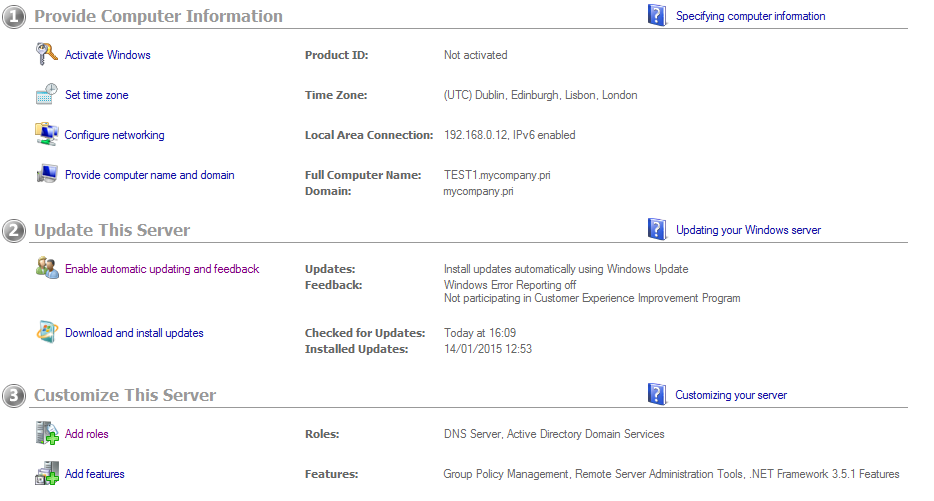This screenshot has height=501, width=934.
Task: Click the computer icon beside Provide computer name
Action: click(46, 174)
